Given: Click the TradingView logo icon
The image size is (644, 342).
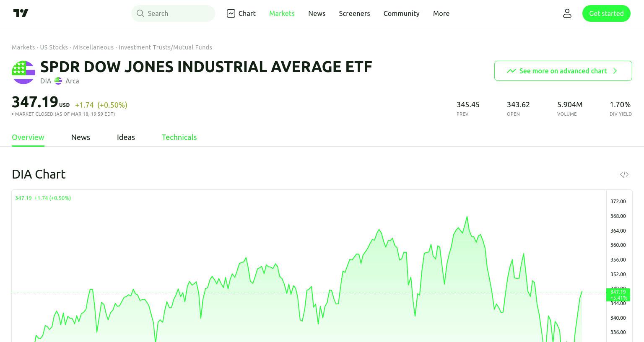Looking at the screenshot, I should point(21,13).
